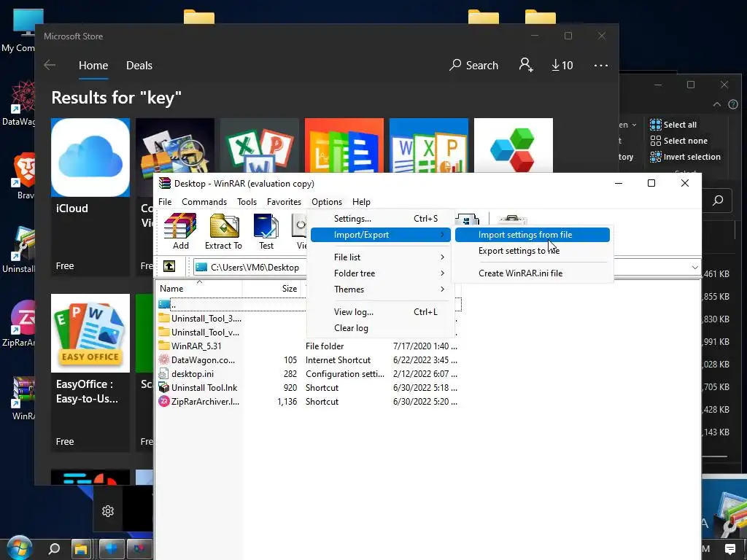The width and height of the screenshot is (747, 560).
Task: Choose Create WinRAR.ini file
Action: [x=532, y=273]
